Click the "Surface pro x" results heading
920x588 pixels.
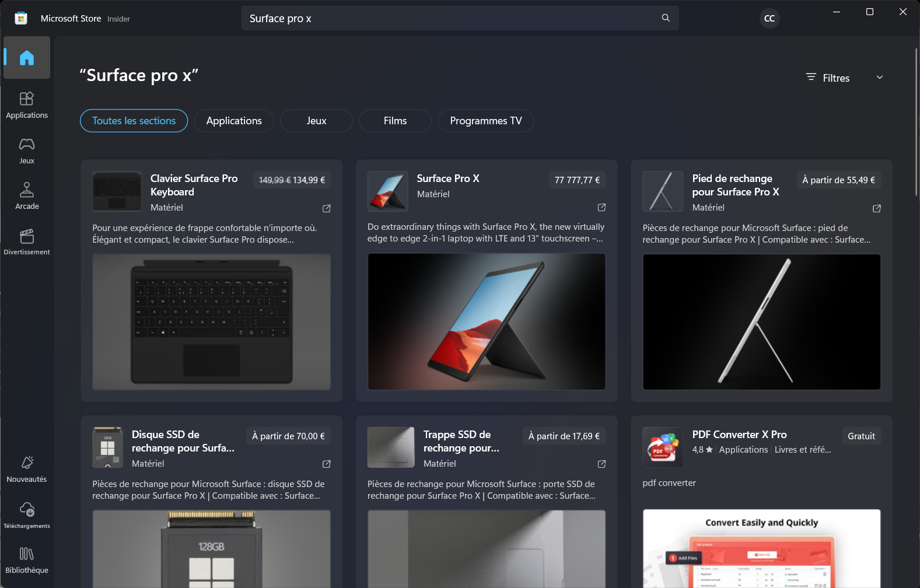click(x=139, y=75)
